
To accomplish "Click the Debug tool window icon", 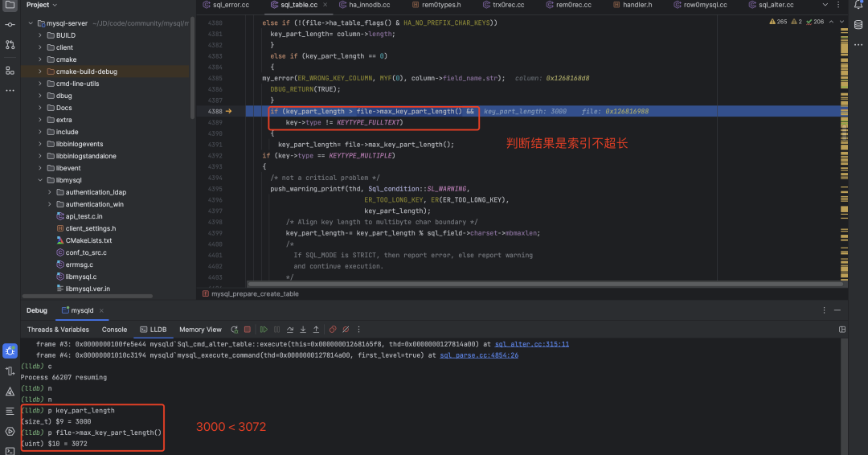I will click(10, 350).
